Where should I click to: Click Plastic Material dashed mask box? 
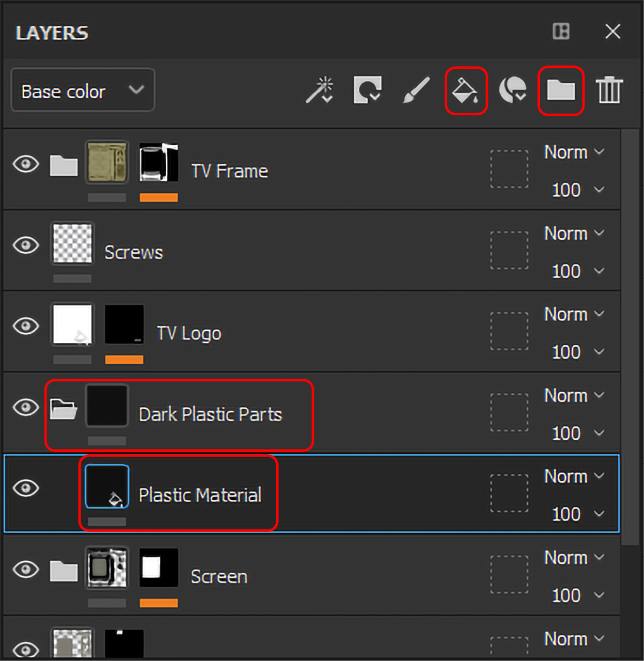tap(509, 493)
